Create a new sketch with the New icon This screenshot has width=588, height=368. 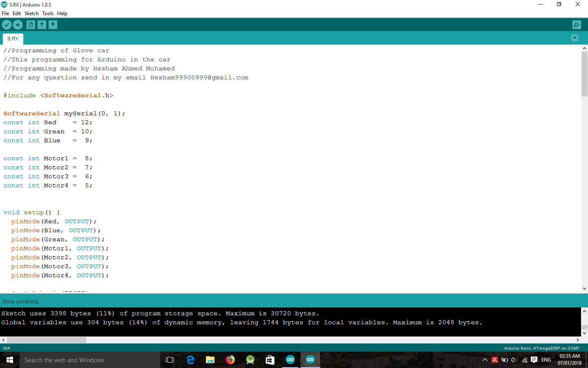point(31,25)
